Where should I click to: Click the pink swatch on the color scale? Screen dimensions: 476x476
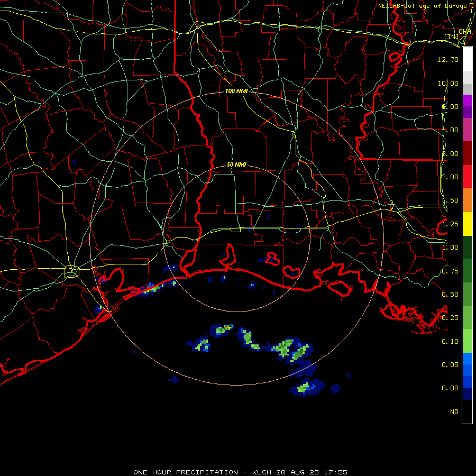[x=467, y=130]
